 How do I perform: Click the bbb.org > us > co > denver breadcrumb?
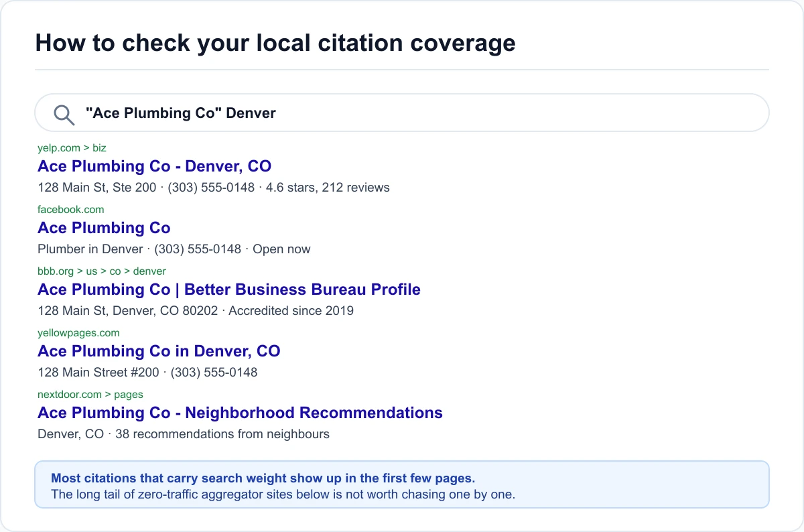point(102,271)
